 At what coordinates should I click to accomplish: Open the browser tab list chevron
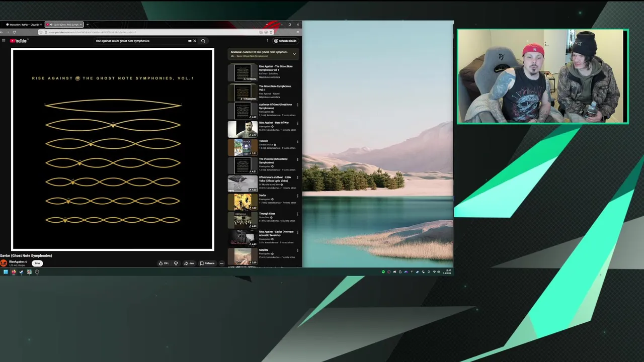click(267, 24)
